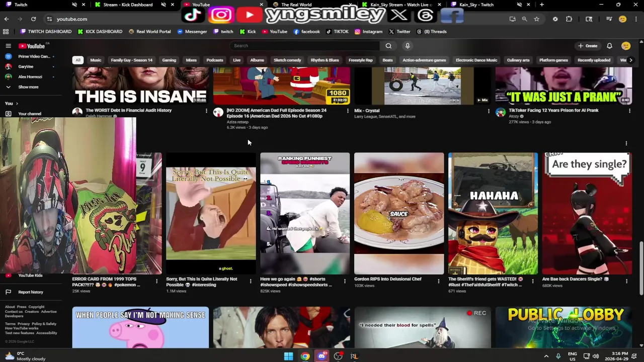Open TIKTOK bookmark
Image resolution: width=644 pixels, height=362 pixels.
tap(337, 32)
